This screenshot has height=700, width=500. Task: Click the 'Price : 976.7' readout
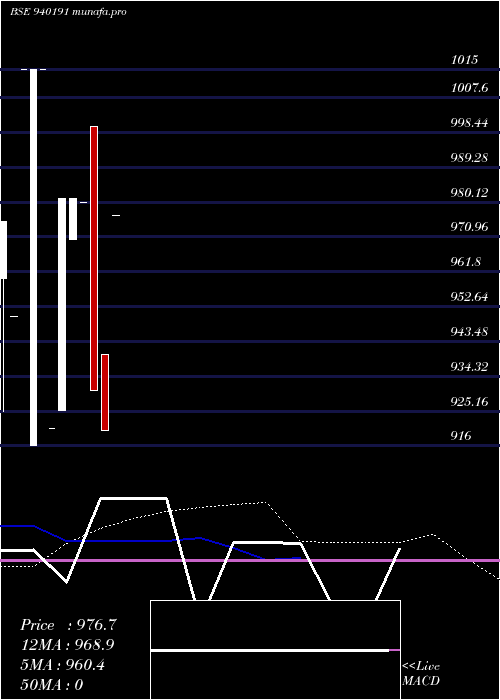click(69, 625)
